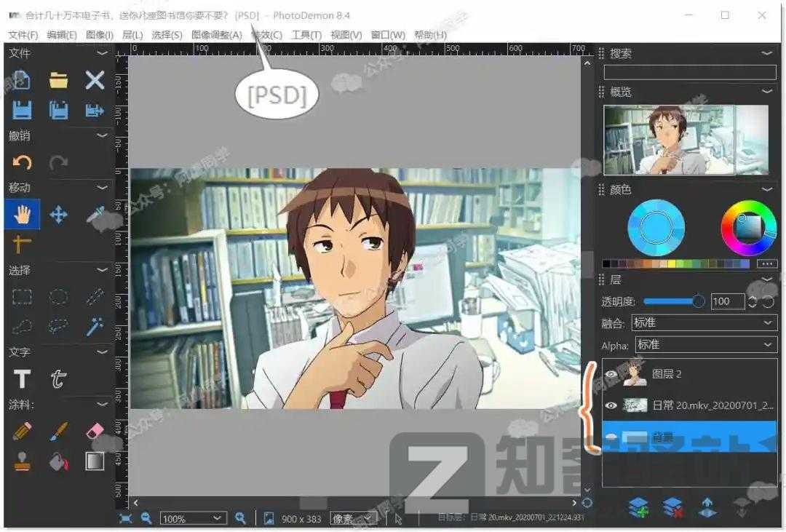Open the Alpha mode dropdown
Image resolution: width=786 pixels, height=532 pixels.
tap(704, 344)
